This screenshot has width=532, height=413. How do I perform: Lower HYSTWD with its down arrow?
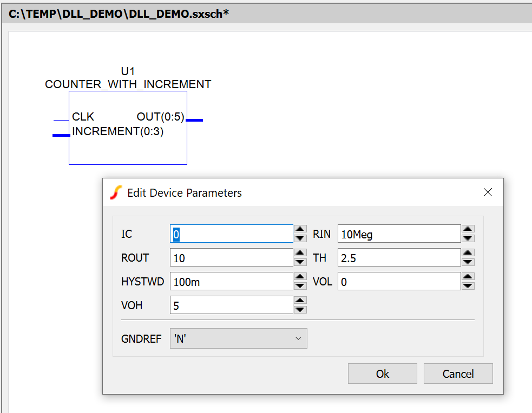point(300,286)
